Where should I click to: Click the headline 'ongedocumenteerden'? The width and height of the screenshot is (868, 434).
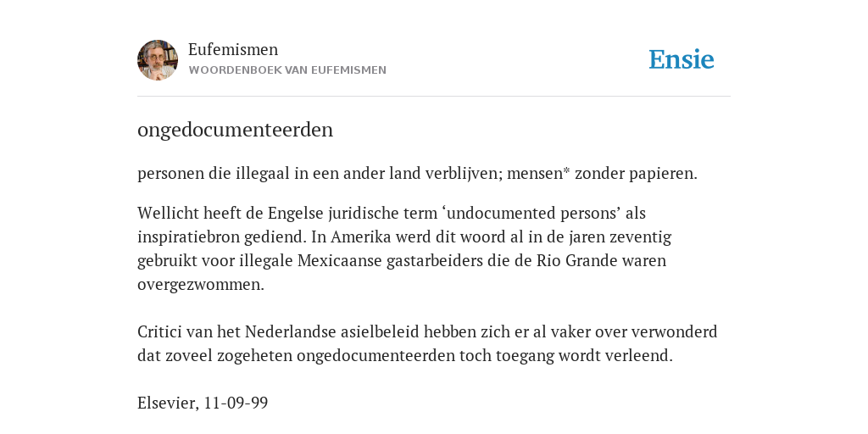tap(236, 130)
